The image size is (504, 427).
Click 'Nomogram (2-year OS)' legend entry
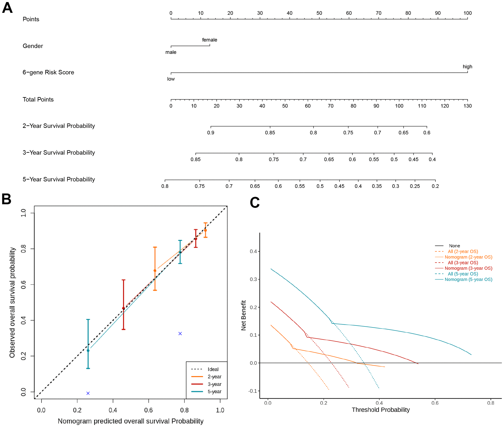[x=468, y=257]
